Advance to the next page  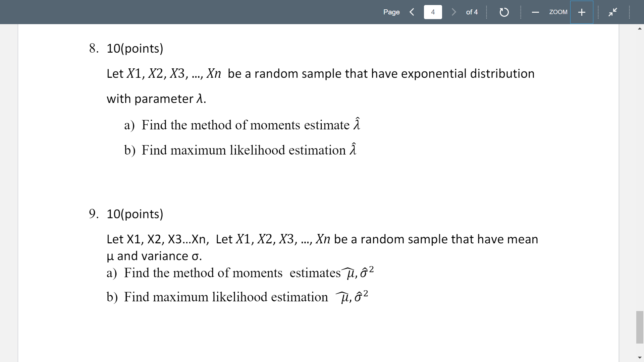pyautogui.click(x=453, y=12)
